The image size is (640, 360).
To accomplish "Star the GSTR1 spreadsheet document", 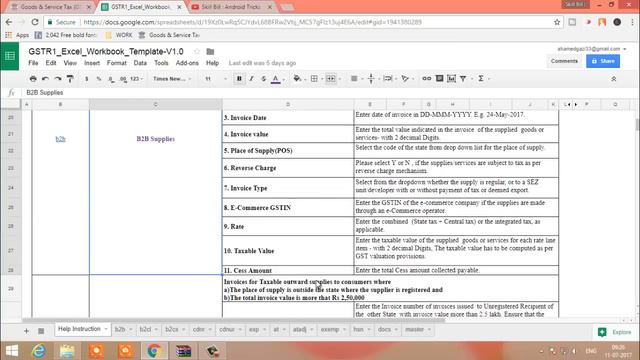I will pyautogui.click(x=197, y=51).
